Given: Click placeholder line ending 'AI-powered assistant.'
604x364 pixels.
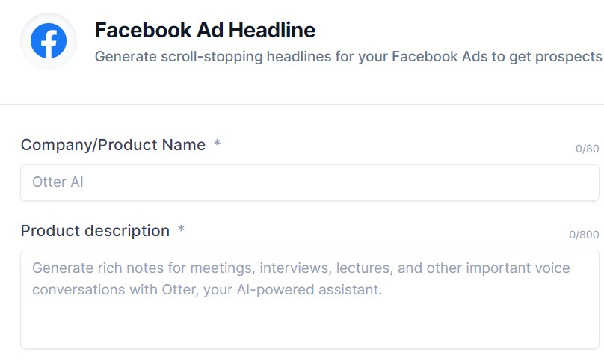Looking at the screenshot, I should 207,290.
